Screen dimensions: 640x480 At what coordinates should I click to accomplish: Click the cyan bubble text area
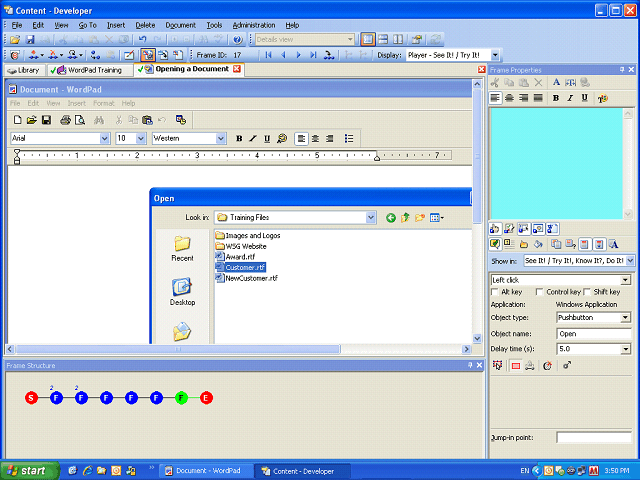556,164
